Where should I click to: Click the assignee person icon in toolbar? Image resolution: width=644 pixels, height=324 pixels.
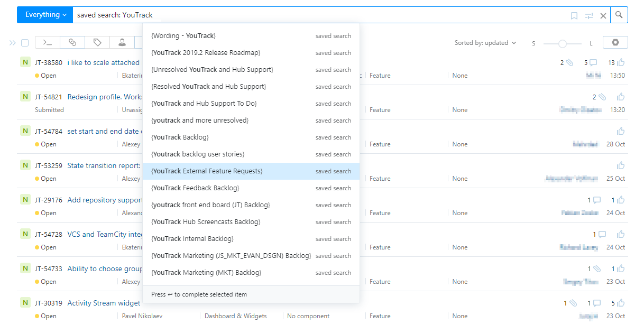pyautogui.click(x=122, y=43)
